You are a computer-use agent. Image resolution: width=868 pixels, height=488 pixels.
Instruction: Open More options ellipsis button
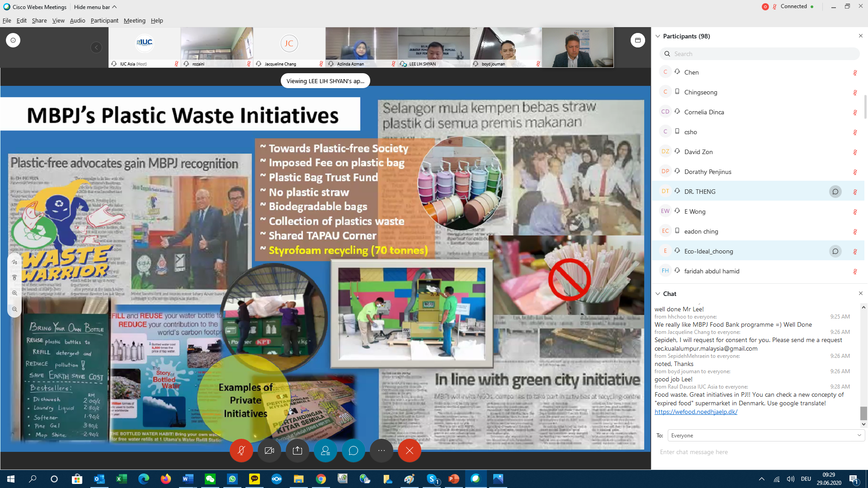click(382, 450)
